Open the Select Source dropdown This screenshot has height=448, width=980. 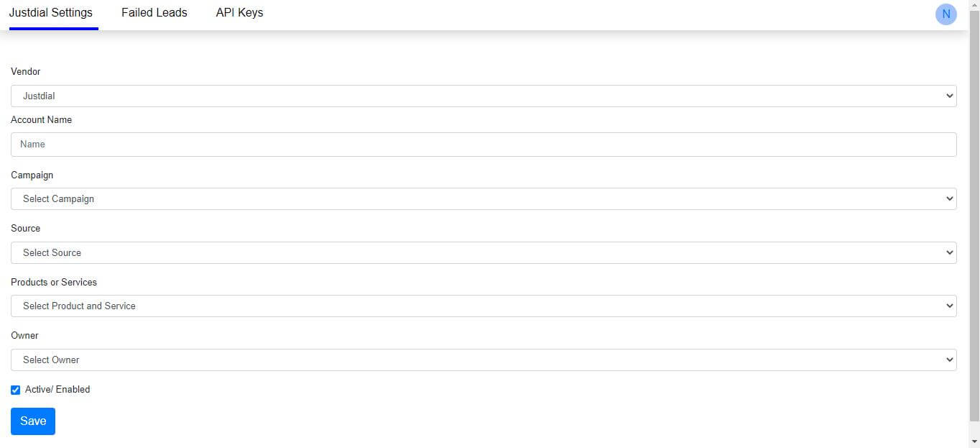click(x=483, y=252)
